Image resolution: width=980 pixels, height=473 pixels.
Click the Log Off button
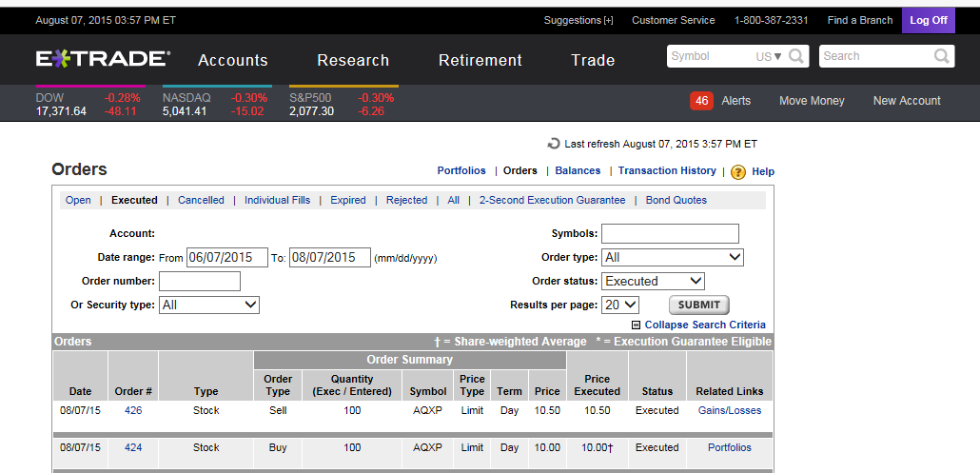[928, 20]
